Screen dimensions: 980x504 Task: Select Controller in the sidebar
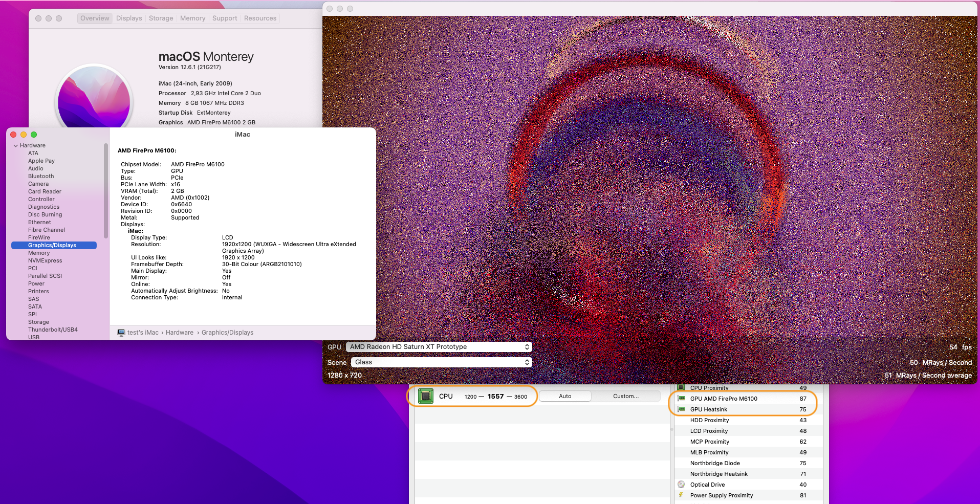[41, 200]
